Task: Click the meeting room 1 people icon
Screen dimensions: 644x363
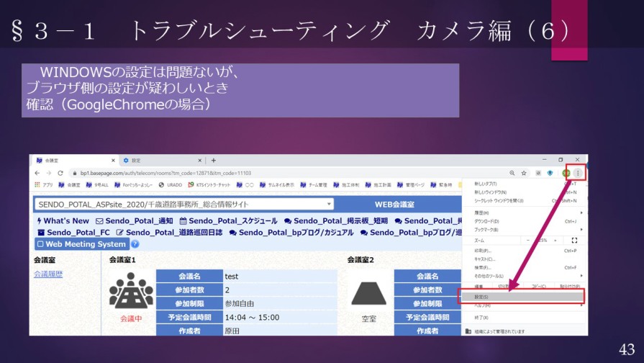Action: (x=131, y=290)
